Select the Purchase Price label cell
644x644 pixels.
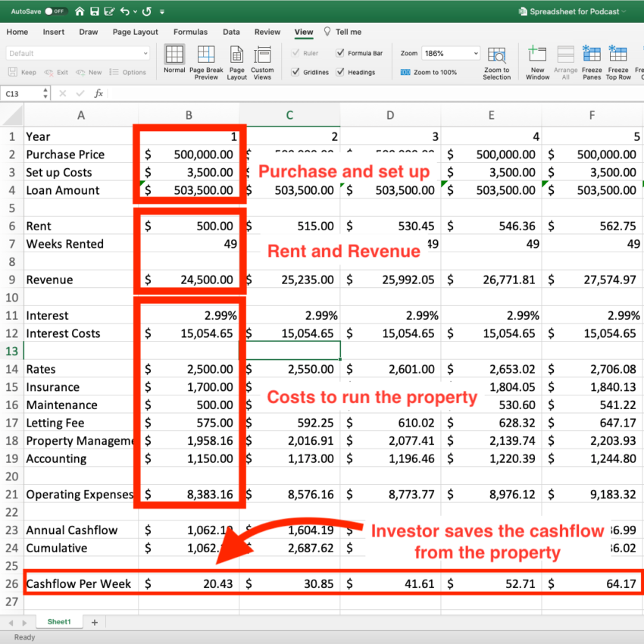pyautogui.click(x=81, y=155)
